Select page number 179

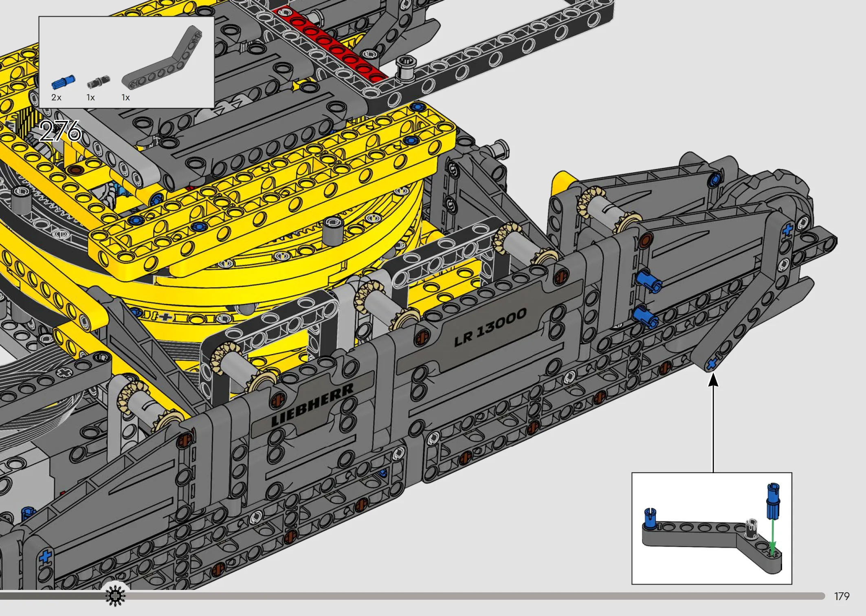[842, 596]
